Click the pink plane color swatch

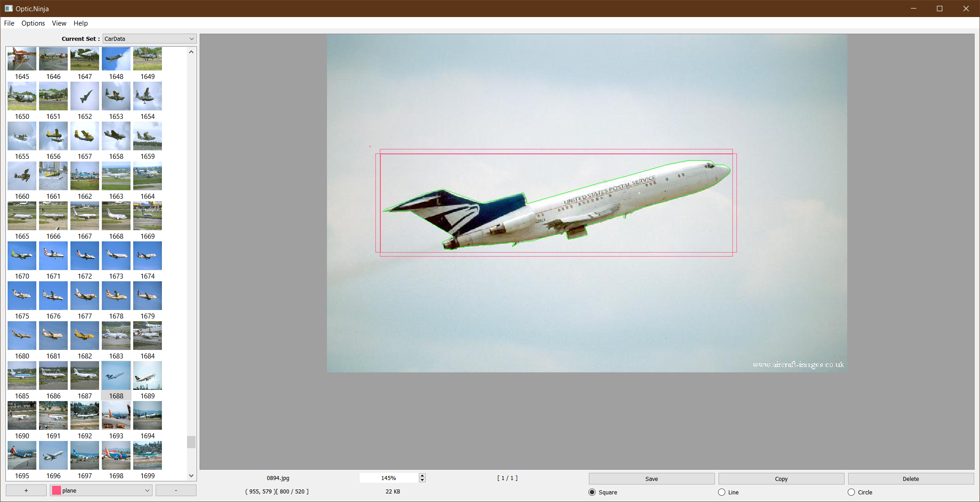pos(56,490)
